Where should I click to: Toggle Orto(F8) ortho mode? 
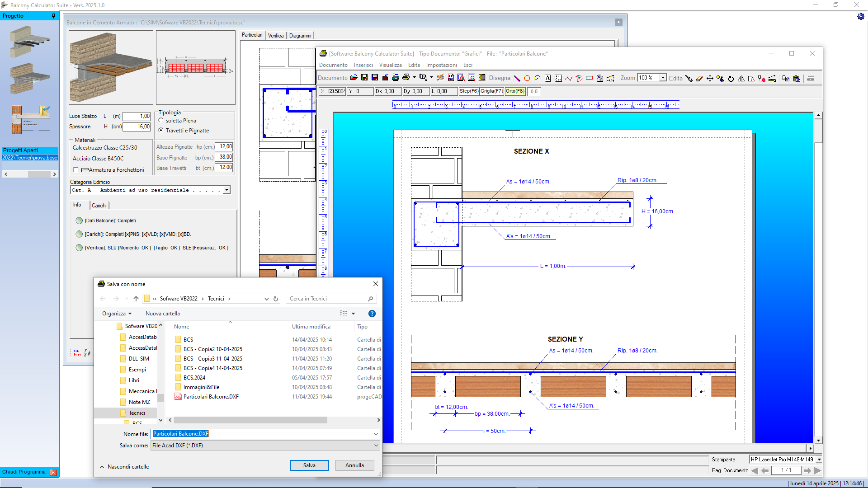coord(515,91)
